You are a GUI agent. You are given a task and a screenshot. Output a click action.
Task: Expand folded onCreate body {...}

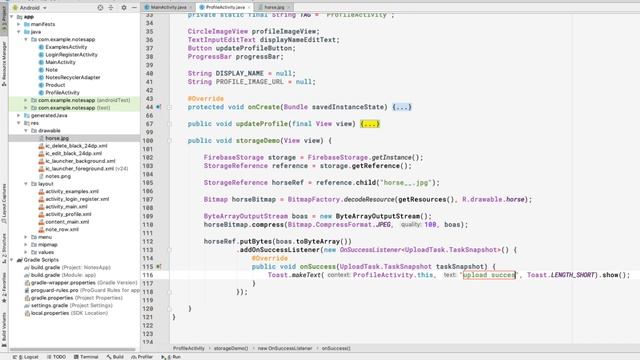pos(402,107)
